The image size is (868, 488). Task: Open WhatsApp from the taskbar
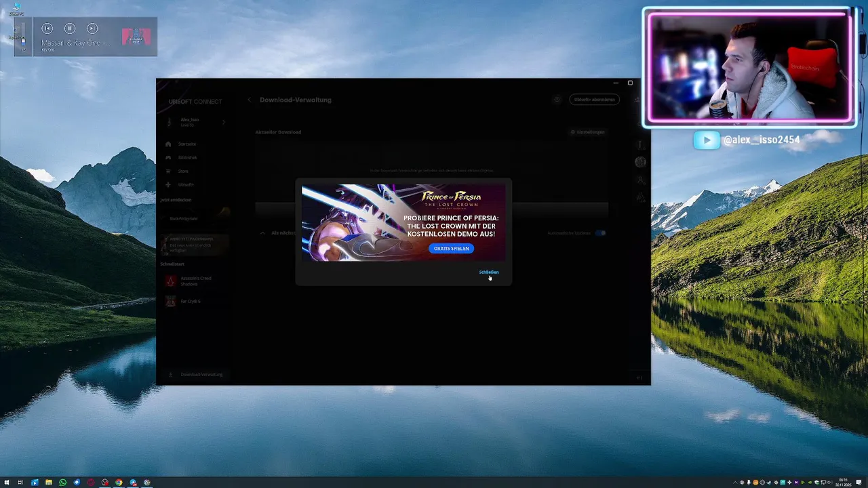[63, 483]
